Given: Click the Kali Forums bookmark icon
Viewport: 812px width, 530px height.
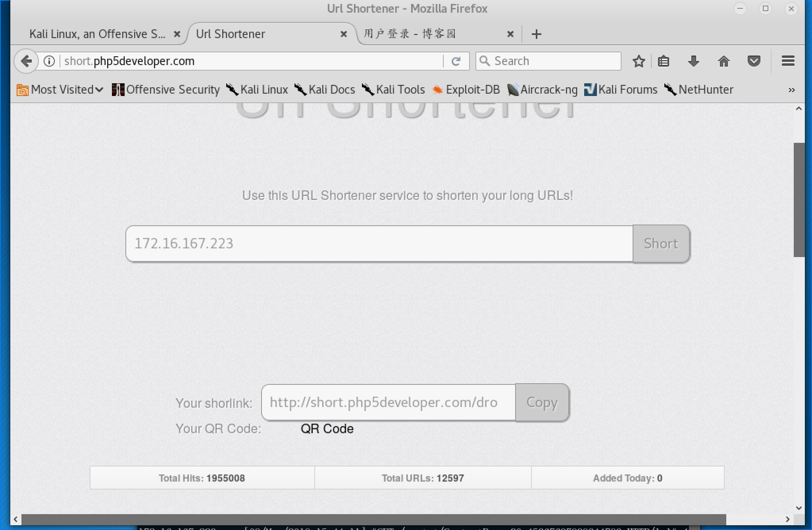Looking at the screenshot, I should tap(591, 90).
